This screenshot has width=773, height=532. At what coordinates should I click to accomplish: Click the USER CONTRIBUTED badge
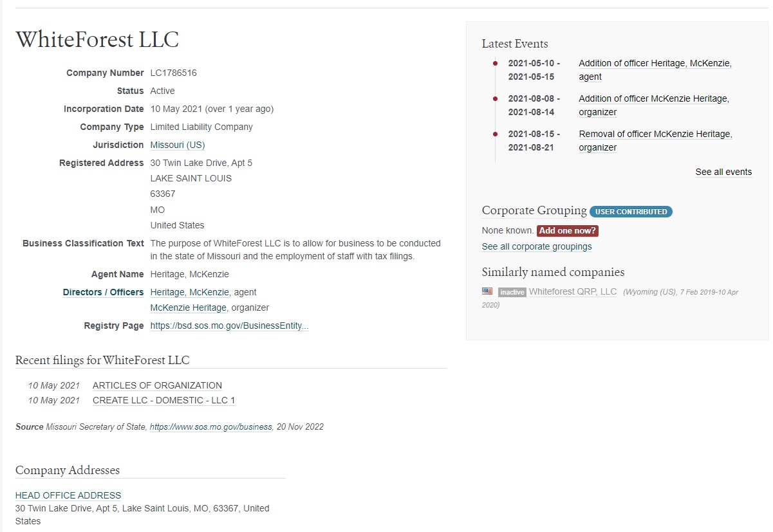[x=631, y=212]
